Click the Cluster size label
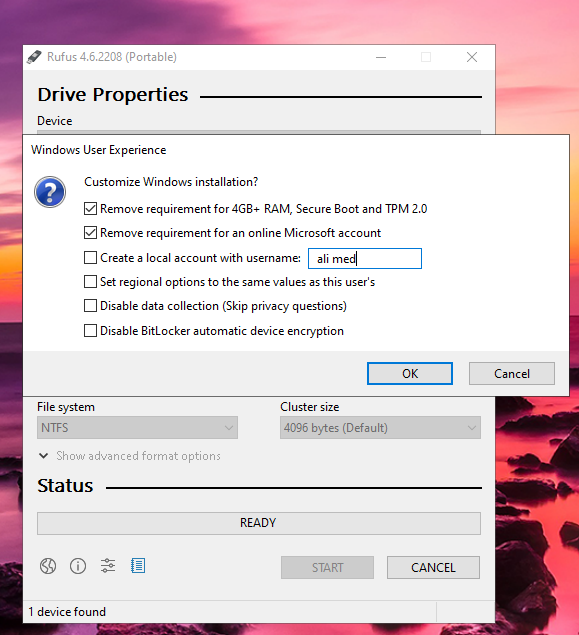The image size is (579, 635). point(310,407)
